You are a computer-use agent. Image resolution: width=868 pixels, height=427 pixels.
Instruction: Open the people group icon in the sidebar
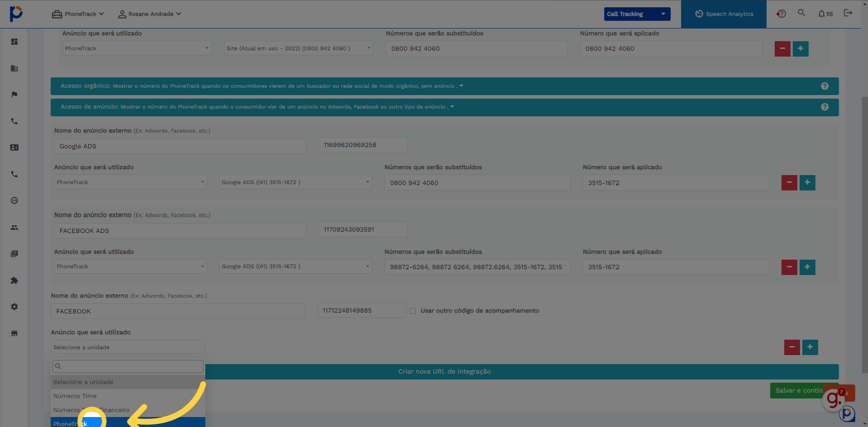tap(14, 228)
